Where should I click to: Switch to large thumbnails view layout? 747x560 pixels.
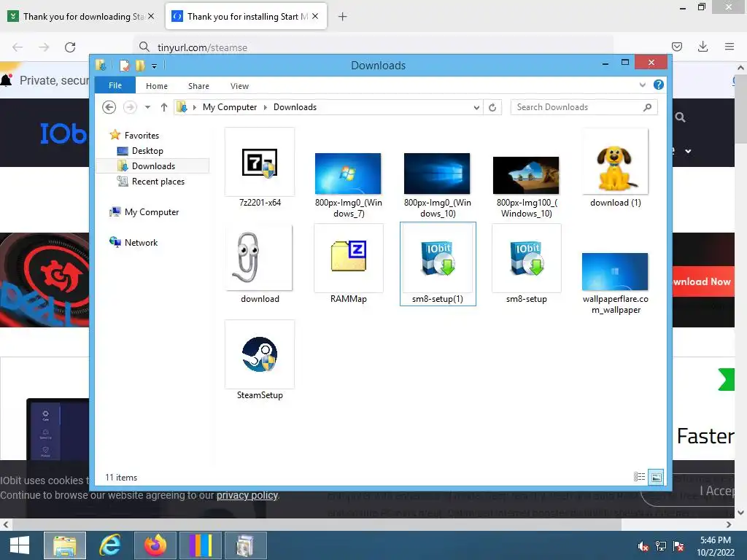[x=656, y=477]
